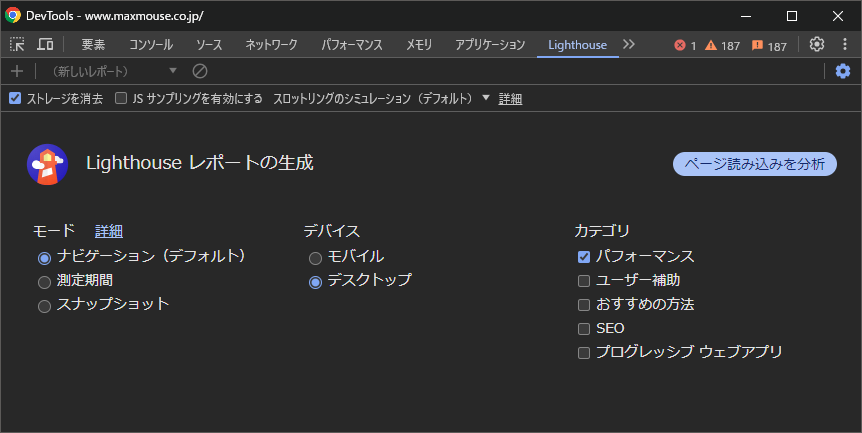The width and height of the screenshot is (862, 433).
Task: Maximize the DevTools window
Action: (792, 16)
